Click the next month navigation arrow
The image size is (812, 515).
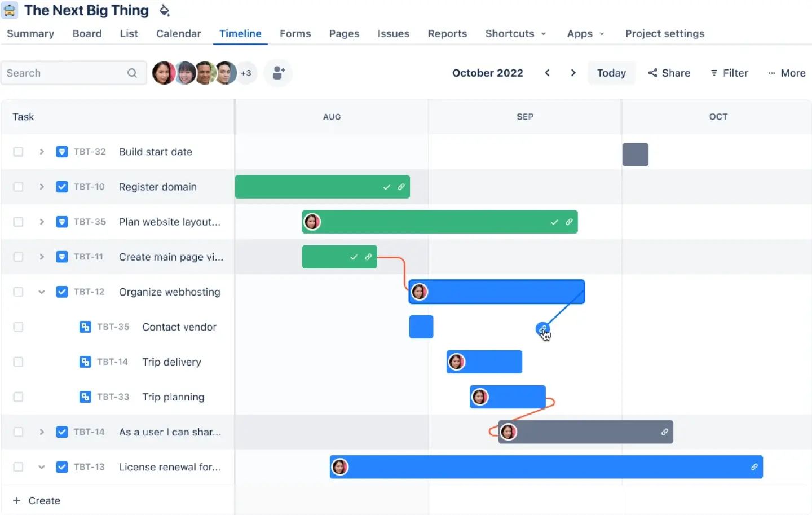point(573,73)
